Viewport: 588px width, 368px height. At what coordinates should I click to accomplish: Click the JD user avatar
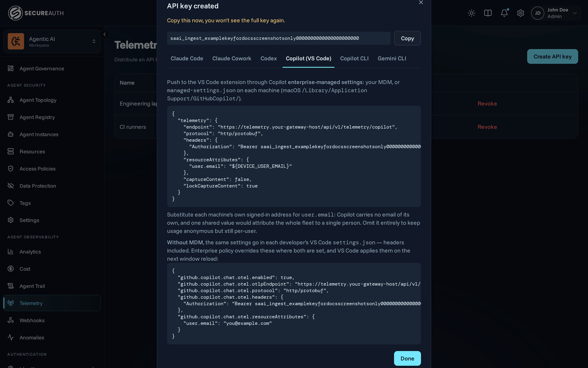pos(538,13)
